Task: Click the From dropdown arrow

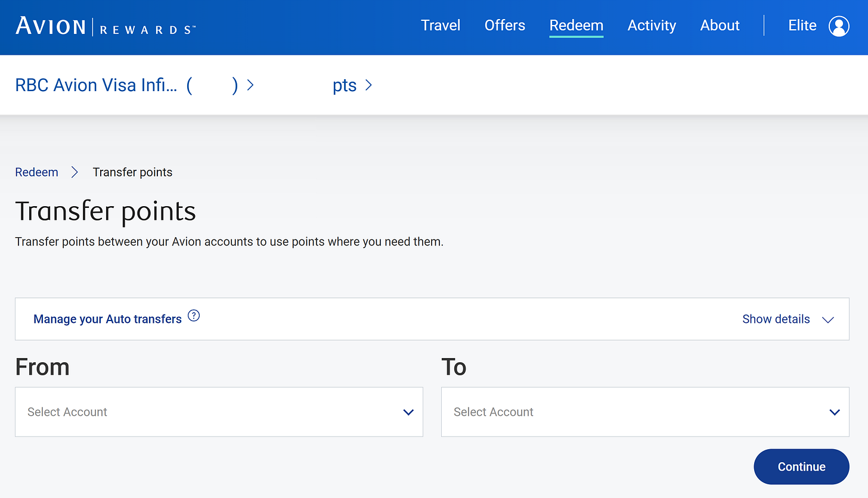Action: pos(408,412)
